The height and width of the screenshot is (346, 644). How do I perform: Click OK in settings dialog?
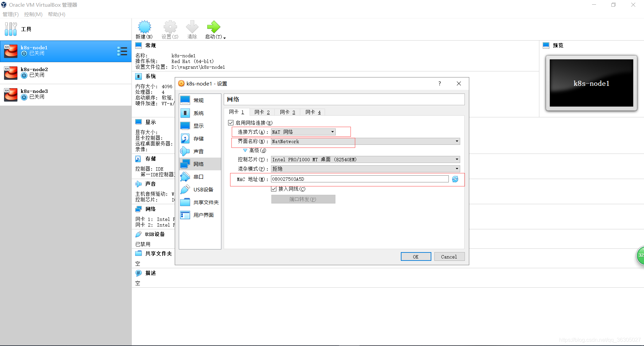416,256
